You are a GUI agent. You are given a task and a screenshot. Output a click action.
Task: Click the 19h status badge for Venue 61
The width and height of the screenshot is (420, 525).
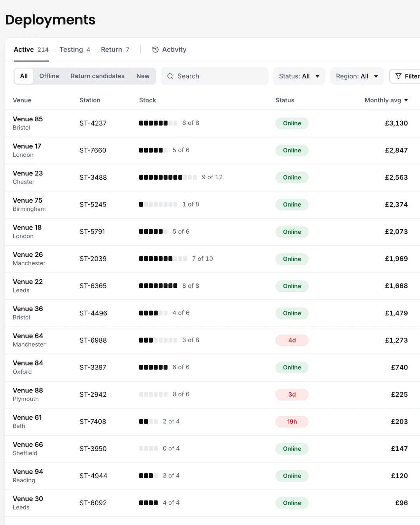tap(292, 422)
